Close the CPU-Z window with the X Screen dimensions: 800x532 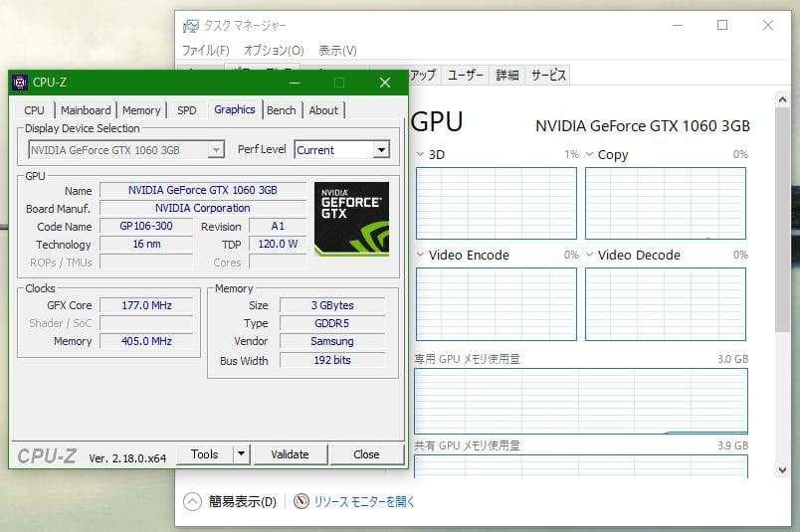click(385, 83)
